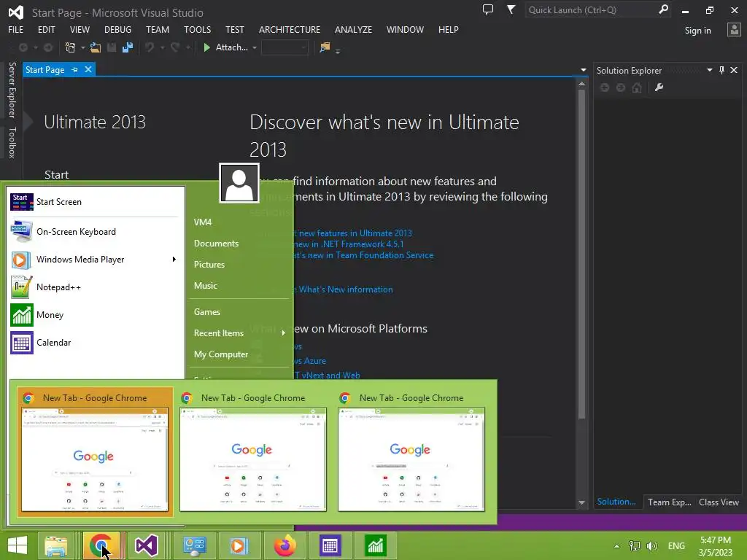Open the DEBUG menu
The image size is (747, 560).
tap(117, 29)
